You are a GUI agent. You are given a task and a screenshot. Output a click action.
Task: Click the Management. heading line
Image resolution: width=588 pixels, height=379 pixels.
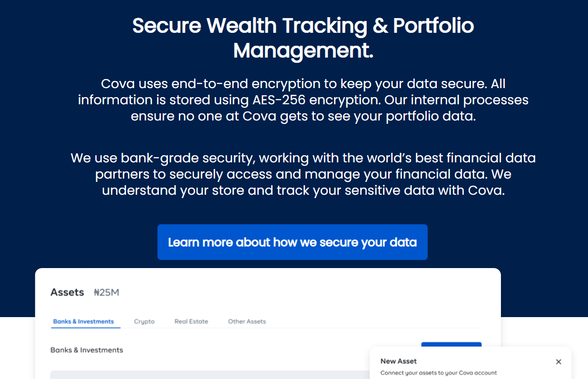pos(303,50)
